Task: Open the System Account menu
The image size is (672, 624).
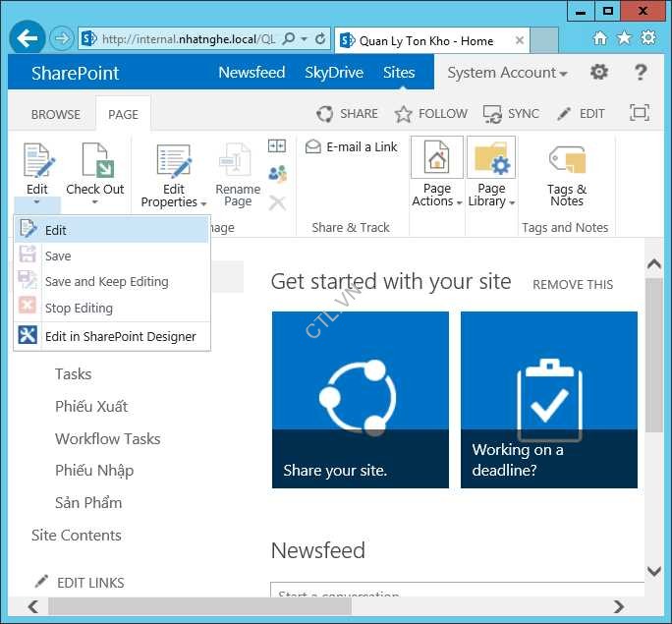Action: 507,73
